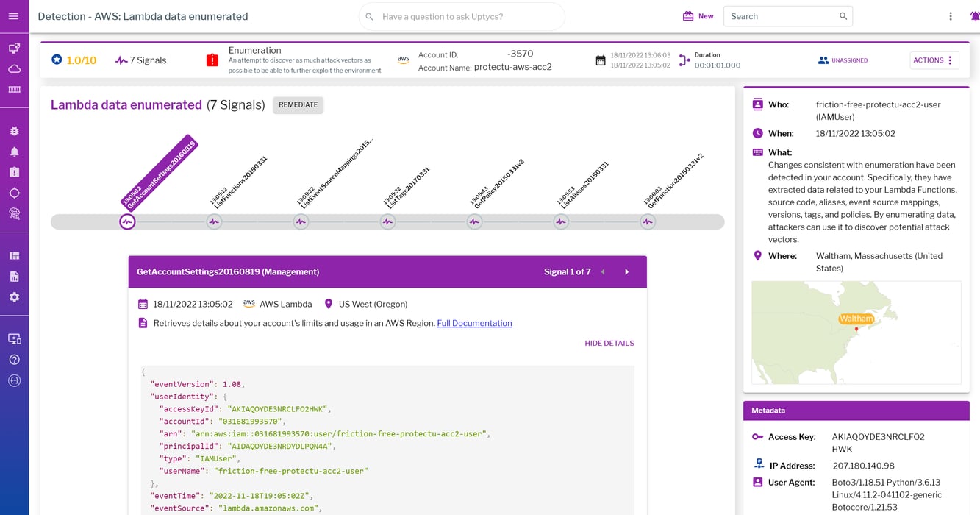Click the magnifier inside the Search box
The height and width of the screenshot is (515, 980).
pyautogui.click(x=843, y=16)
